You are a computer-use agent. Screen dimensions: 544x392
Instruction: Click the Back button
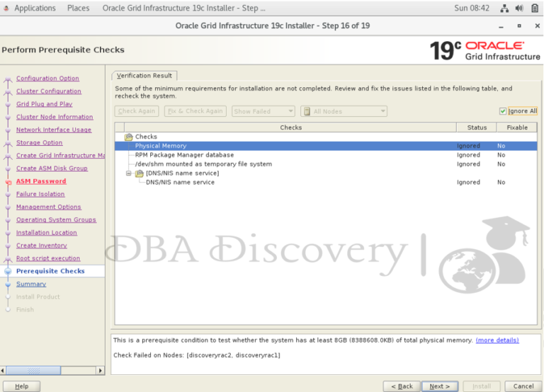pos(402,386)
